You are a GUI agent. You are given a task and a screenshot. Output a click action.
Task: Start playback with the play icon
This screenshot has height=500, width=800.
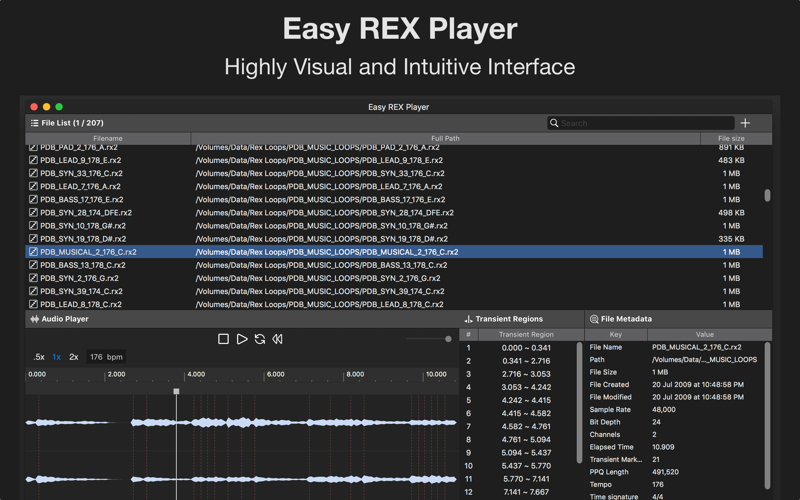pyautogui.click(x=242, y=339)
